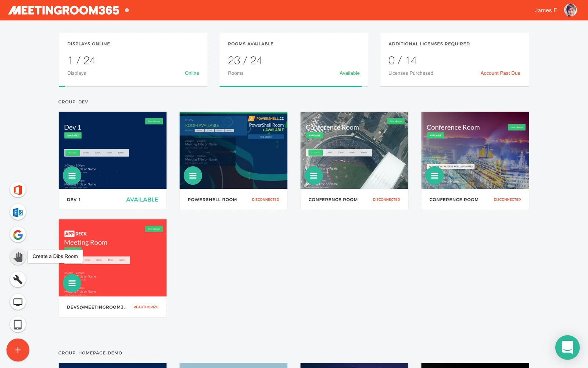Click Licenses Purchased text
588x368 pixels.
tap(411, 73)
